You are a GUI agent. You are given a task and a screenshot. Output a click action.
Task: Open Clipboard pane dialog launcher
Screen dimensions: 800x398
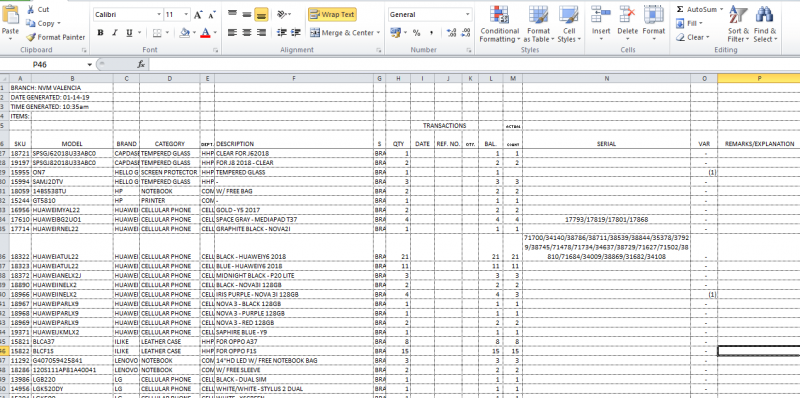click(x=84, y=50)
